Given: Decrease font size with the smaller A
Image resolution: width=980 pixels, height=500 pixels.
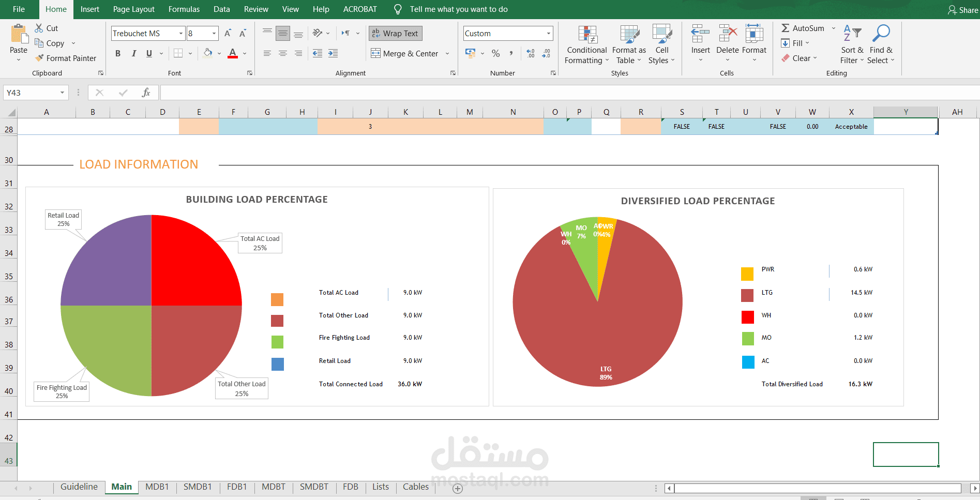Looking at the screenshot, I should (243, 33).
